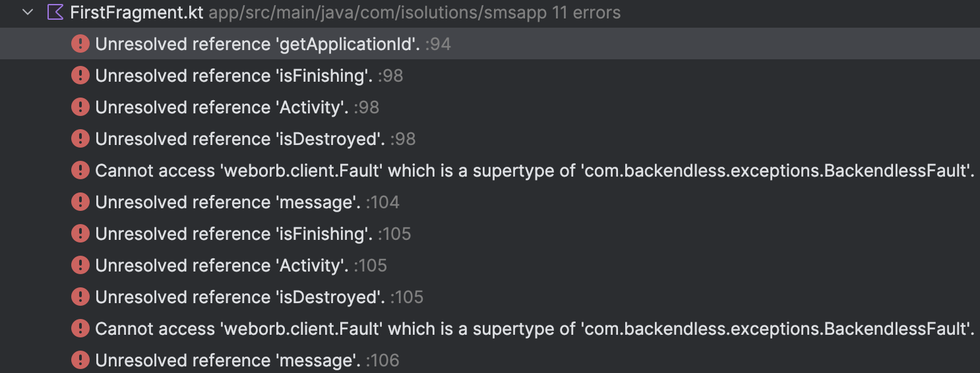The image size is (980, 373).
Task: Select the FirstFragment.kt file name
Action: click(x=137, y=13)
